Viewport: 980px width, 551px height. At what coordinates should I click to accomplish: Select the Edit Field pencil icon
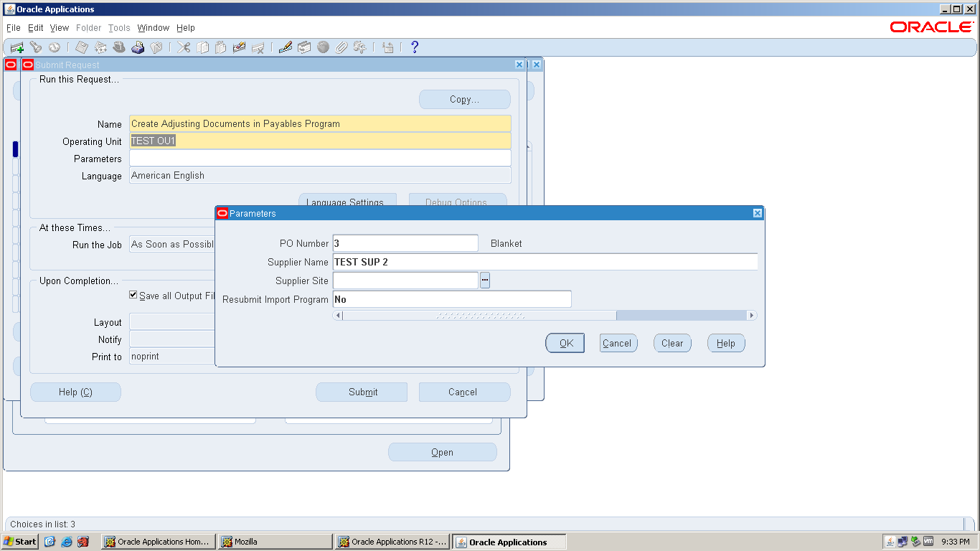click(285, 47)
